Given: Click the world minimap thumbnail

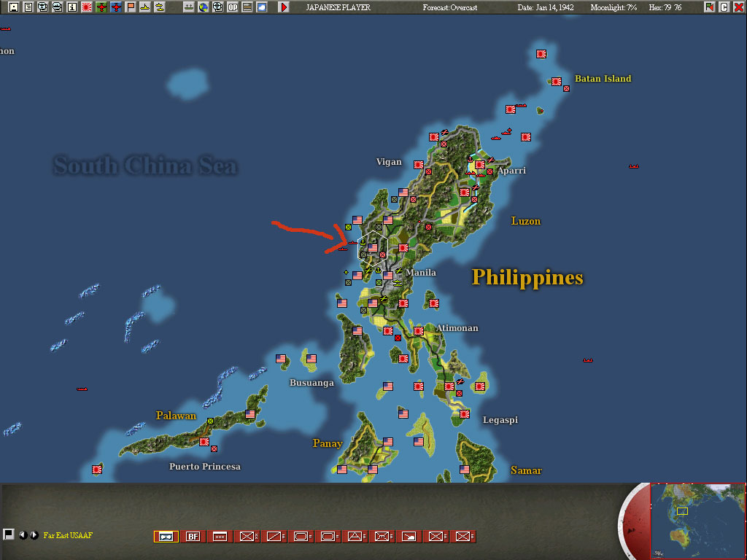Looking at the screenshot, I should pos(698,521).
